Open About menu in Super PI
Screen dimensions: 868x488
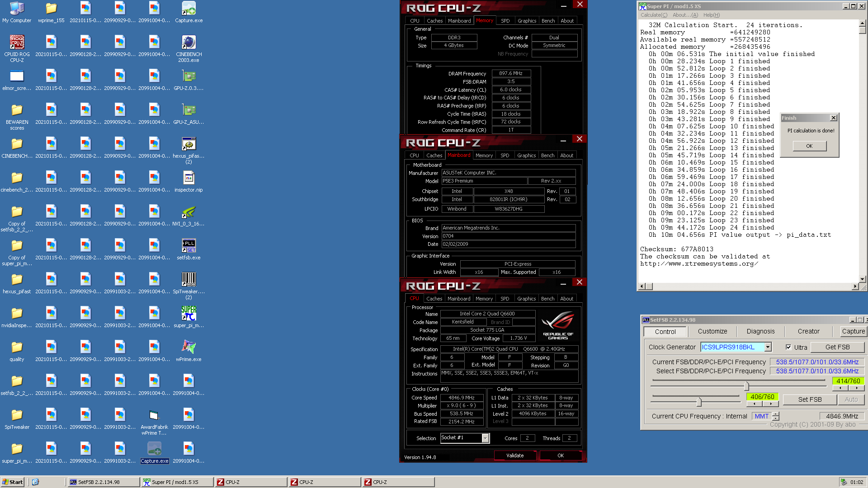click(x=685, y=15)
